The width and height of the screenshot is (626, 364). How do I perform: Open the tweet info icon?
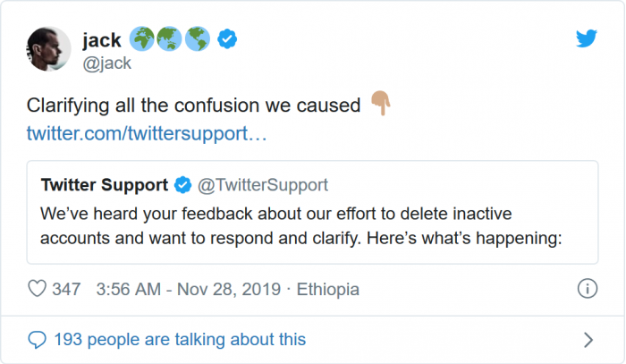[x=587, y=289]
